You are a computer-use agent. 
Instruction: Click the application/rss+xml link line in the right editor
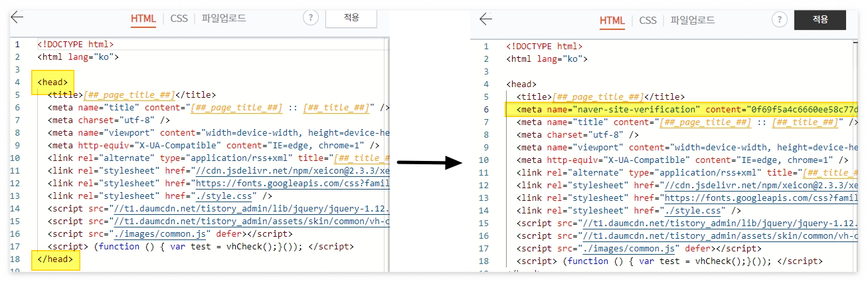pyautogui.click(x=687, y=173)
